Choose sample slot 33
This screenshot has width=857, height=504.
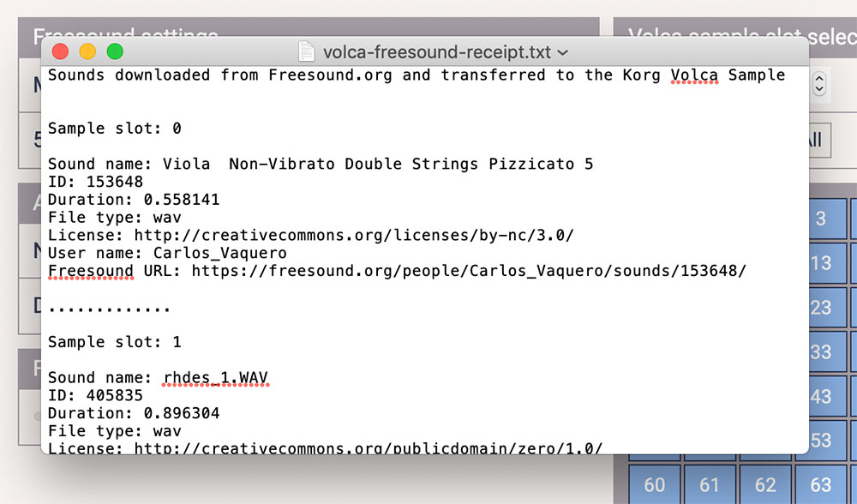tap(828, 352)
